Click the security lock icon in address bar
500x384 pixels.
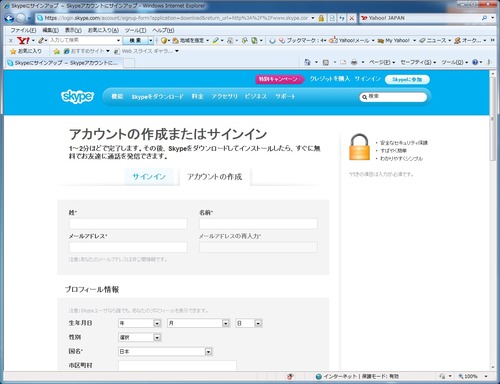click(321, 18)
